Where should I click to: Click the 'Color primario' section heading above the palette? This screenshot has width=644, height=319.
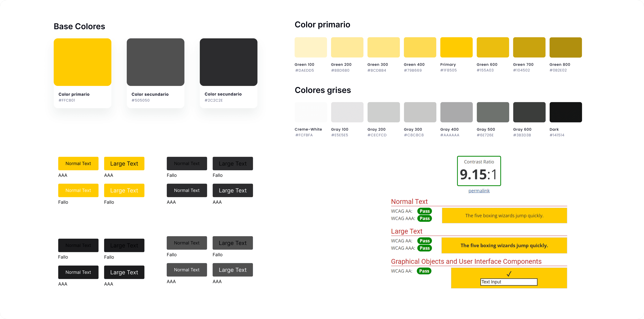[x=322, y=25]
